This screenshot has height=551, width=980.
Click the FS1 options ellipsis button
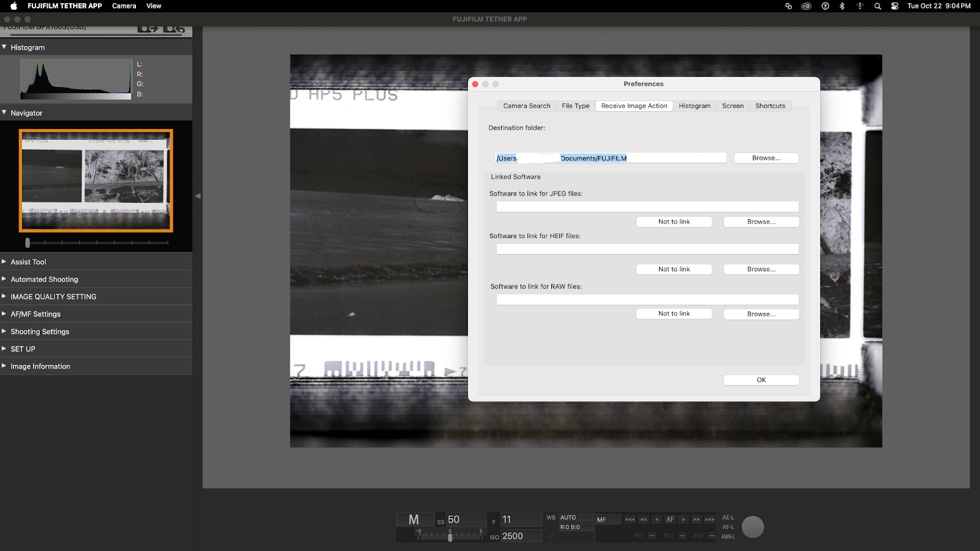(x=652, y=536)
